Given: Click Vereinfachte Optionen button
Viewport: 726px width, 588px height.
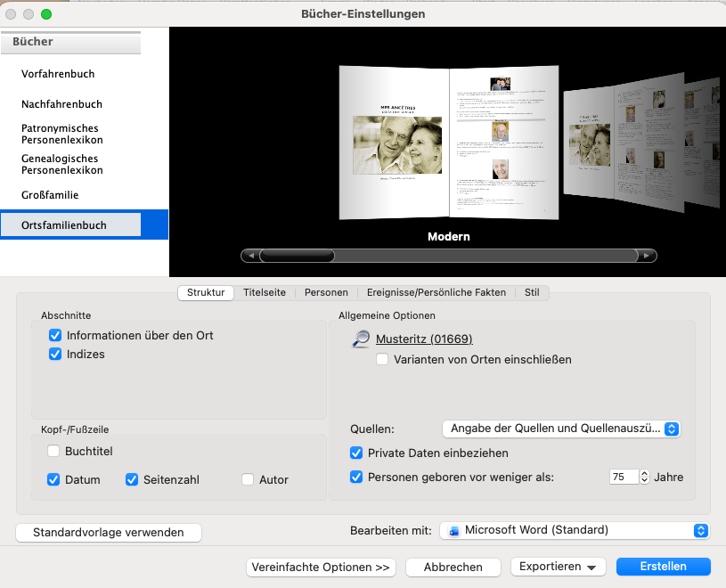Looking at the screenshot, I should click(321, 568).
